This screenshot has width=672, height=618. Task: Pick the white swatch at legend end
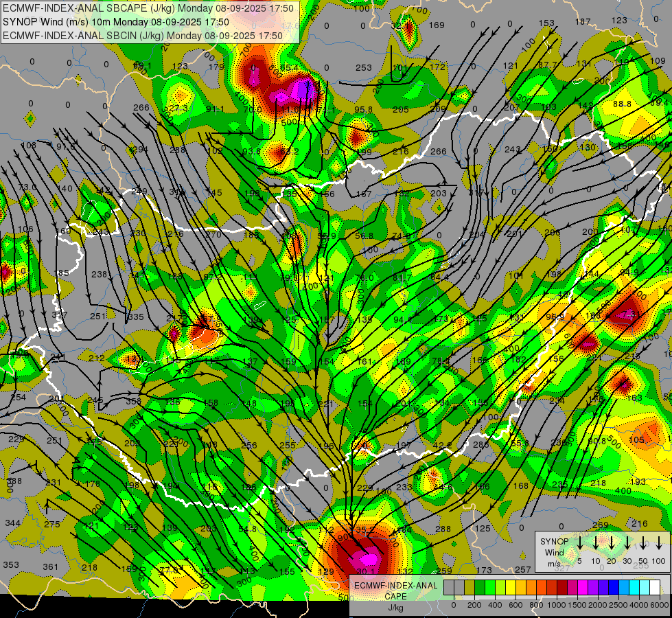click(655, 588)
